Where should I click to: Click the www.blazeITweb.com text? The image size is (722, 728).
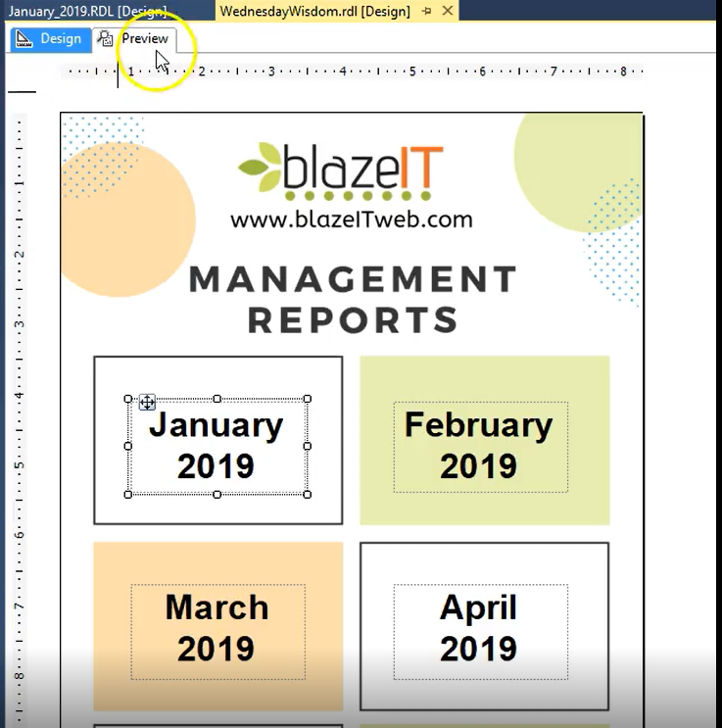point(352,219)
